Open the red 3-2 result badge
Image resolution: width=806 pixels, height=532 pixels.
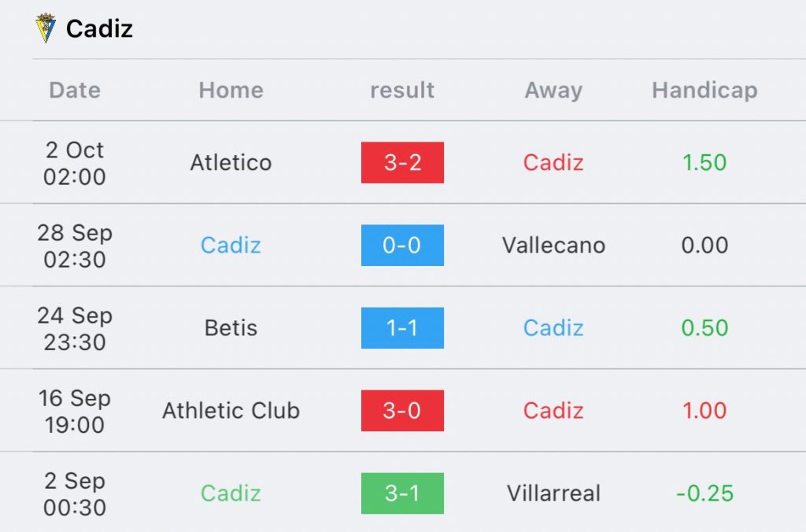click(402, 162)
